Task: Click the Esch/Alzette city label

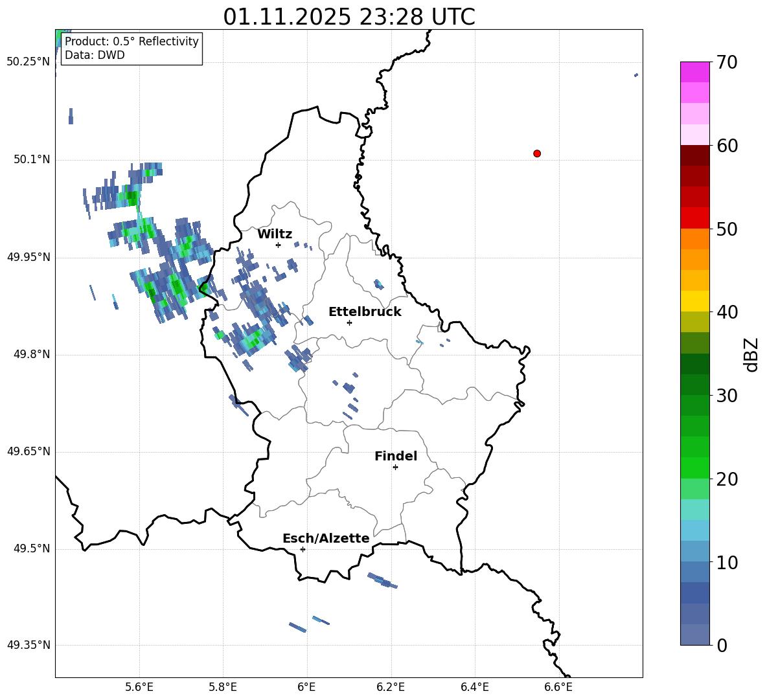Action: click(326, 538)
